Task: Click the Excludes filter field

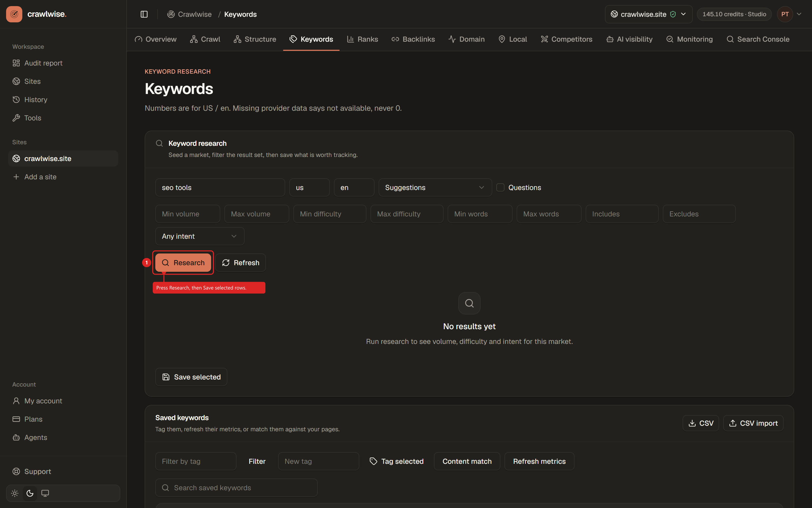Action: [699, 214]
